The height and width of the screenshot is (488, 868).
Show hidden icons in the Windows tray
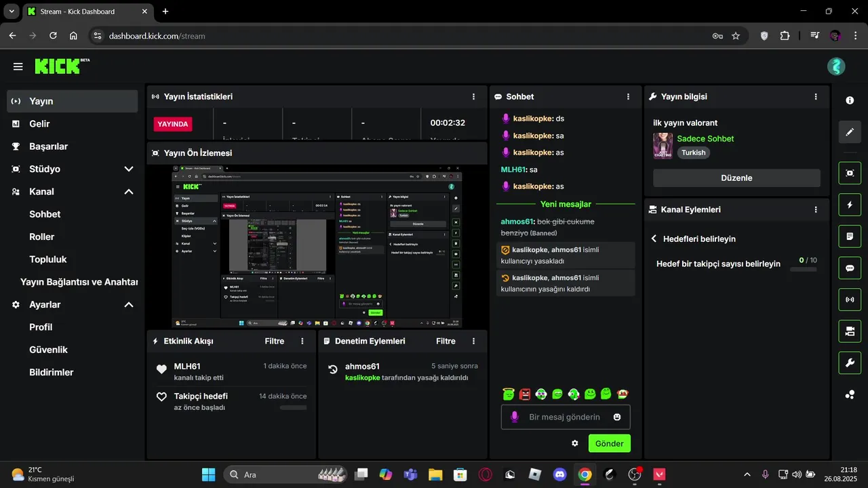click(747, 474)
